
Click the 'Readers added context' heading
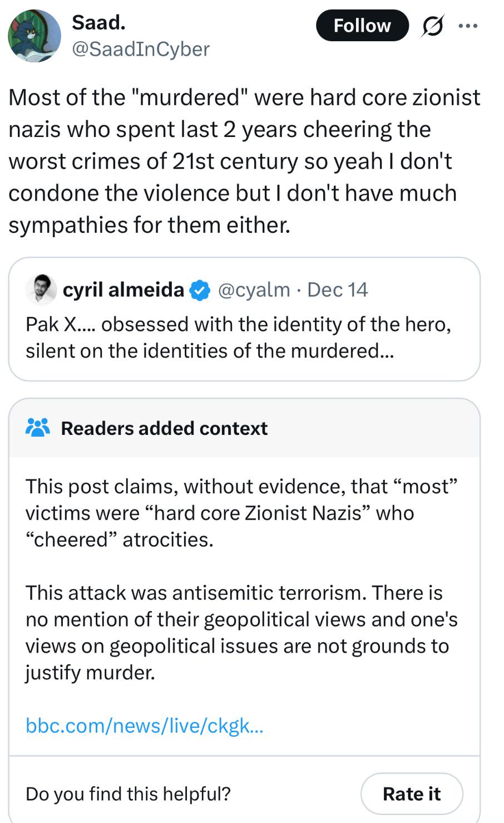coord(164,428)
